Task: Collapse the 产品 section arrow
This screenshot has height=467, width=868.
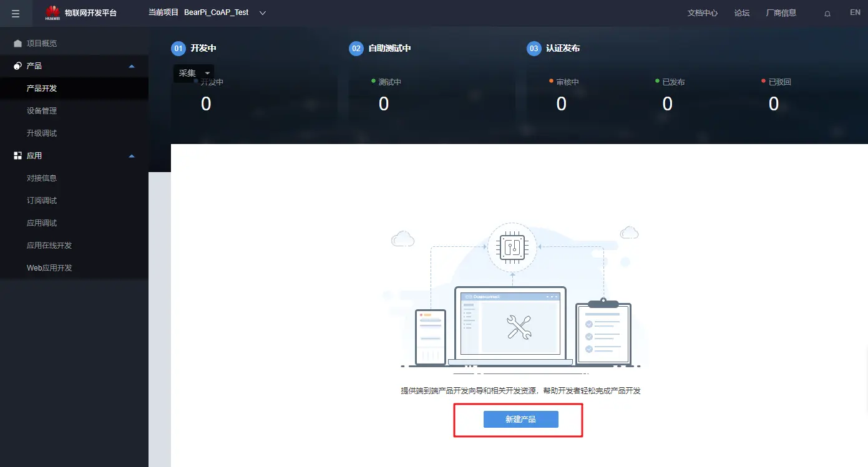Action: (132, 66)
